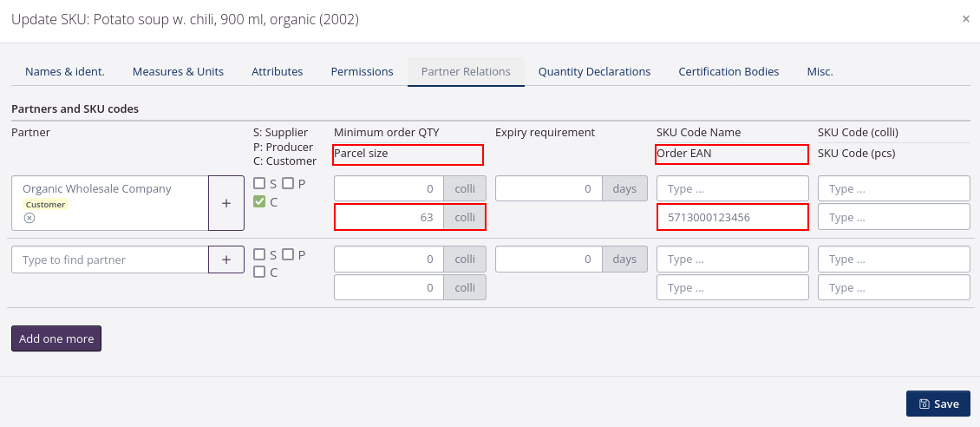Screen dimensions: 980x427
Task: Go to the Permissions tab
Action: (x=362, y=71)
